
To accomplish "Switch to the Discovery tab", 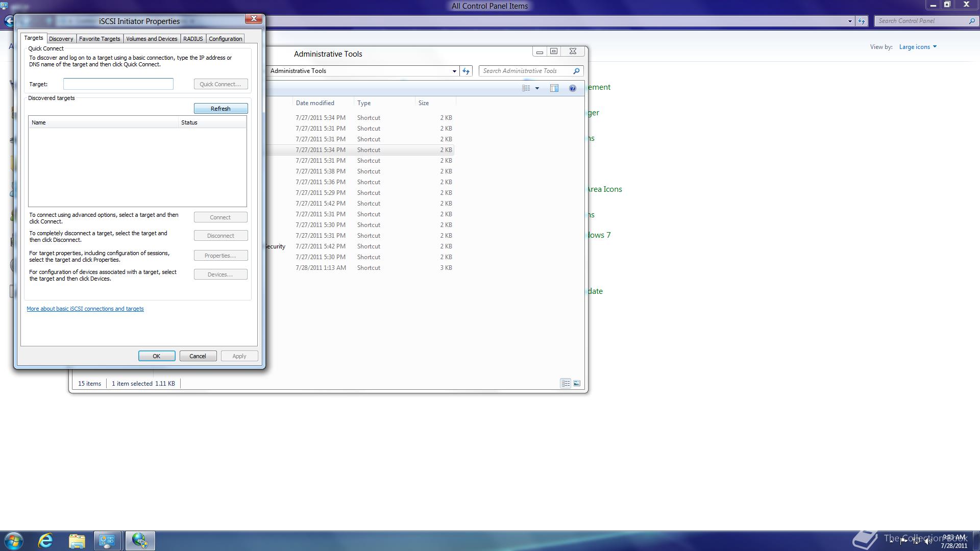I will (61, 39).
